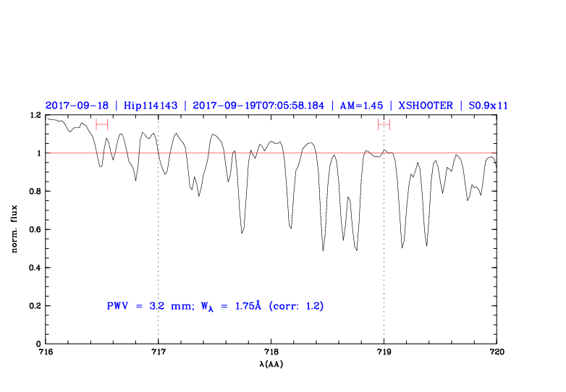Click the λ(AA) x-axis label
This screenshot has height=392, width=566.
click(x=271, y=365)
